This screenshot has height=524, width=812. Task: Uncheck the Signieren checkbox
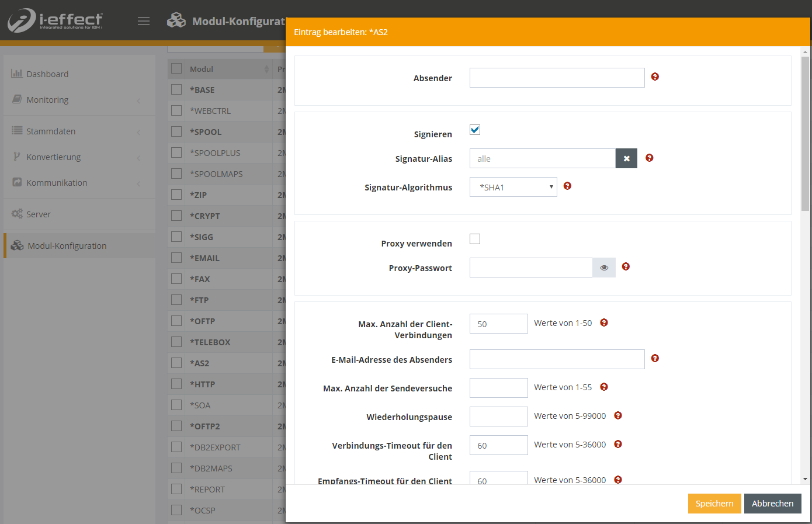[x=475, y=130]
